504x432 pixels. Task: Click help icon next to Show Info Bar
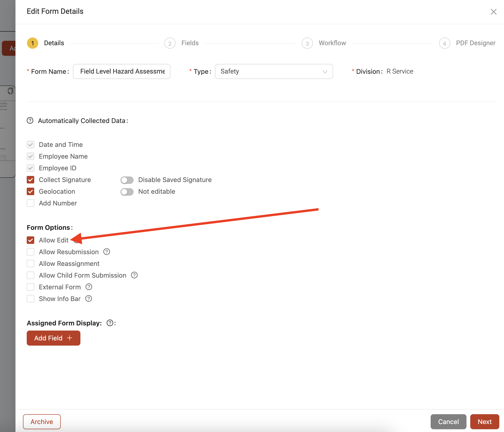89,298
